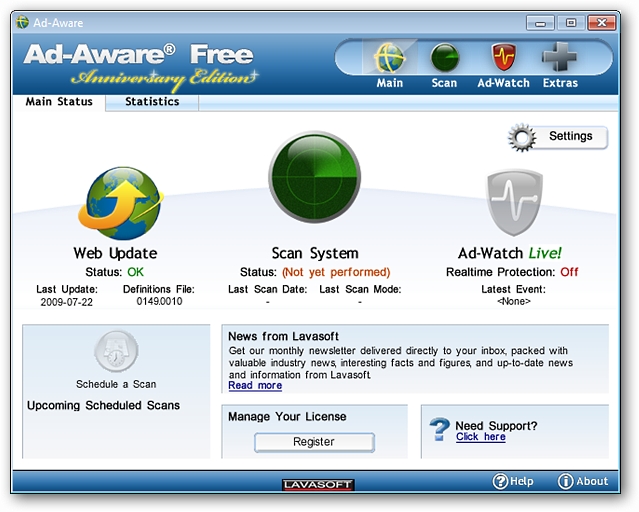The height and width of the screenshot is (512, 639).
Task: Click the Need Support question mark icon
Action: [x=439, y=429]
